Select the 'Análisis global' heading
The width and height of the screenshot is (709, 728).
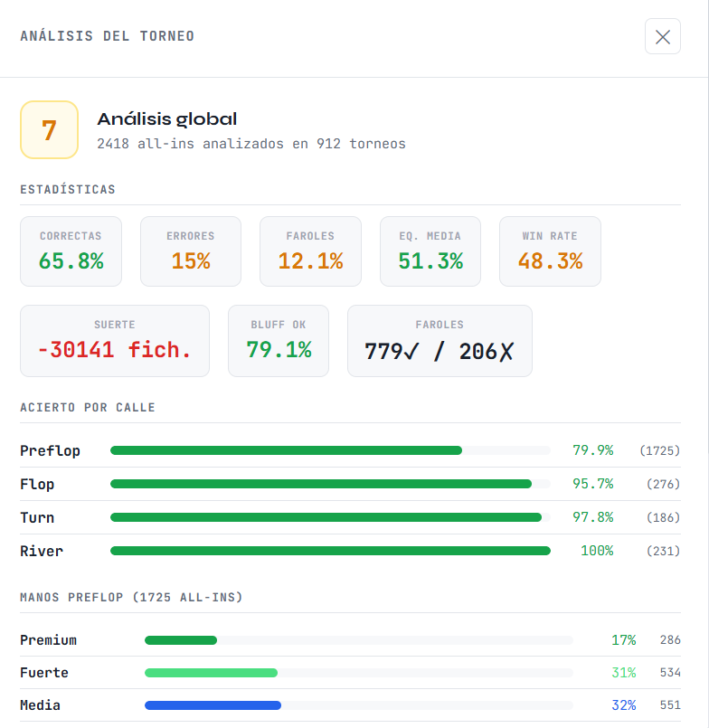[167, 119]
